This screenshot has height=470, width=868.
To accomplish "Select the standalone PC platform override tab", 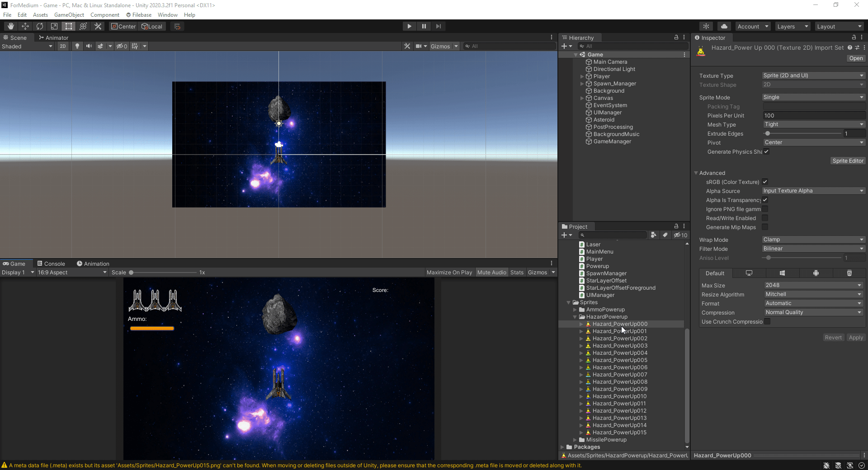I will click(x=749, y=273).
